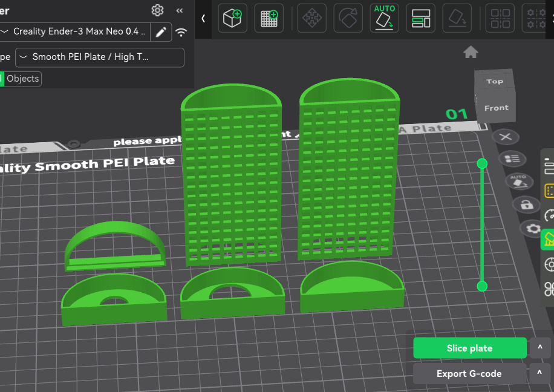The height and width of the screenshot is (392, 554).
Task: Click the Split to objects icon
Action: 500,18
